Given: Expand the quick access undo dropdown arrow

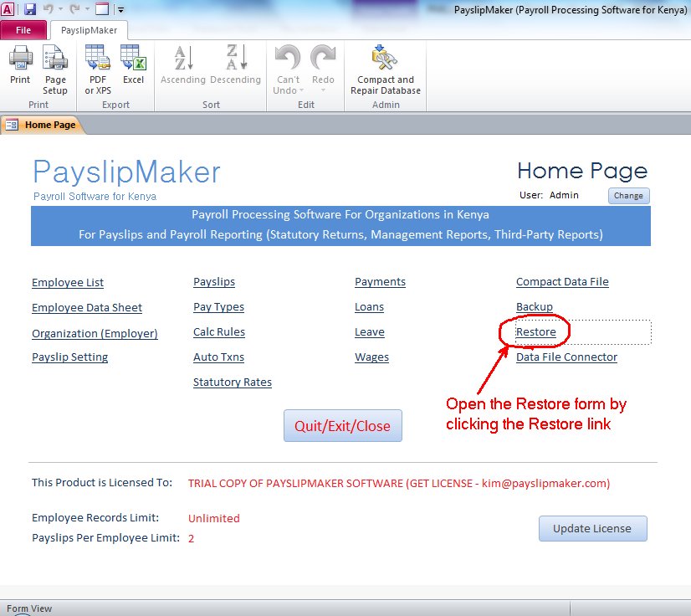Looking at the screenshot, I should click(x=60, y=9).
